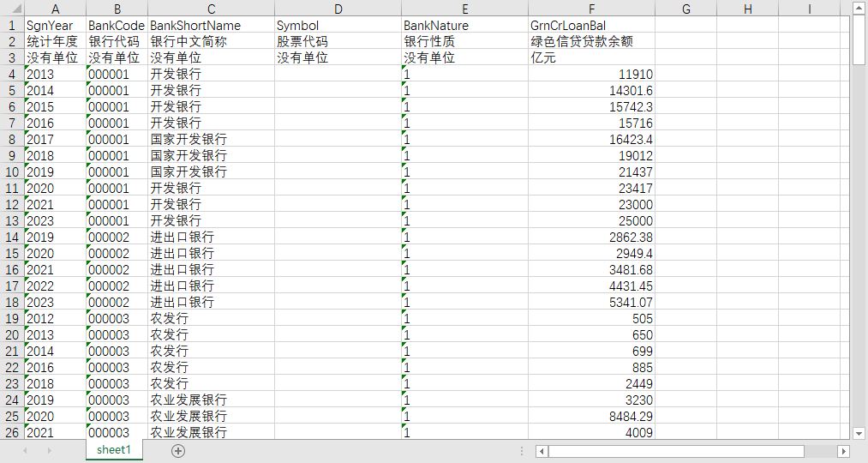The width and height of the screenshot is (868, 463).
Task: Click vertical scrollbar up arrow
Action: pyautogui.click(x=859, y=7)
